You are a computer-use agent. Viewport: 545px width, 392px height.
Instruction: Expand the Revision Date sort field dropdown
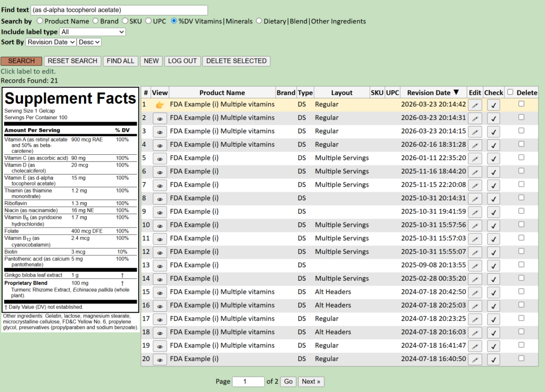(51, 42)
